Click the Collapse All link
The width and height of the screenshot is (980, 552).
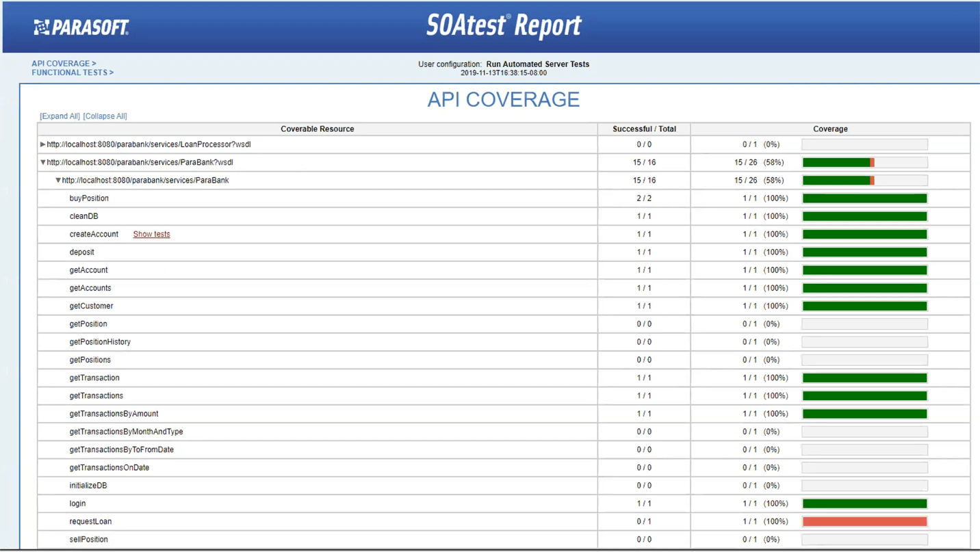pos(105,116)
